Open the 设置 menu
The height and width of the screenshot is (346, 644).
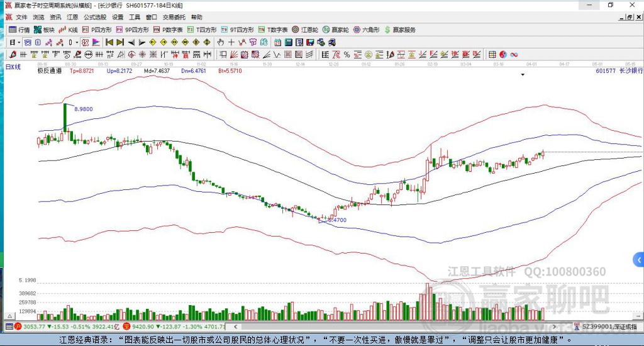(118, 17)
